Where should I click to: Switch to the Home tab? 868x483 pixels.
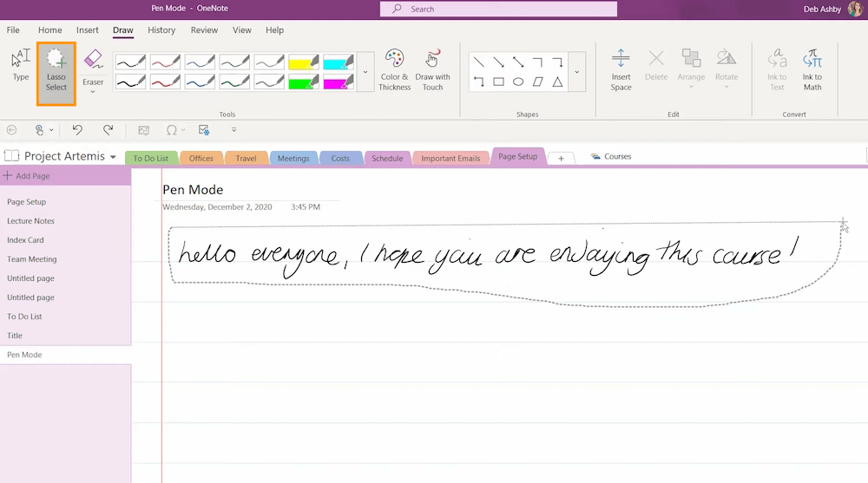(49, 29)
